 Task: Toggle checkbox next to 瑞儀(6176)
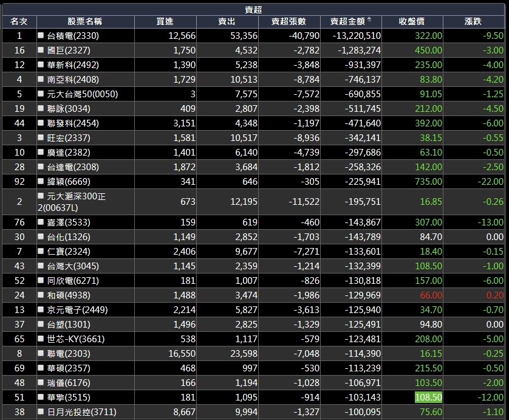(x=41, y=382)
